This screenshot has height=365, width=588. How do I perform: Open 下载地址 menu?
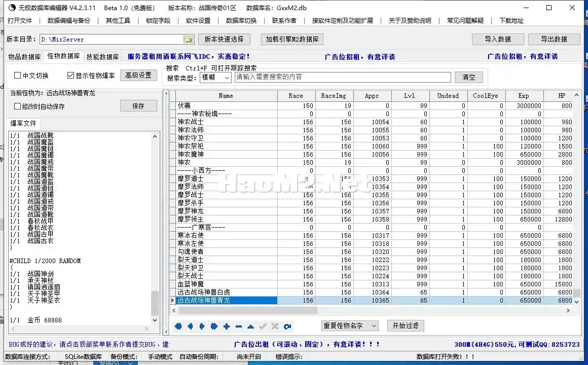pyautogui.click(x=511, y=21)
